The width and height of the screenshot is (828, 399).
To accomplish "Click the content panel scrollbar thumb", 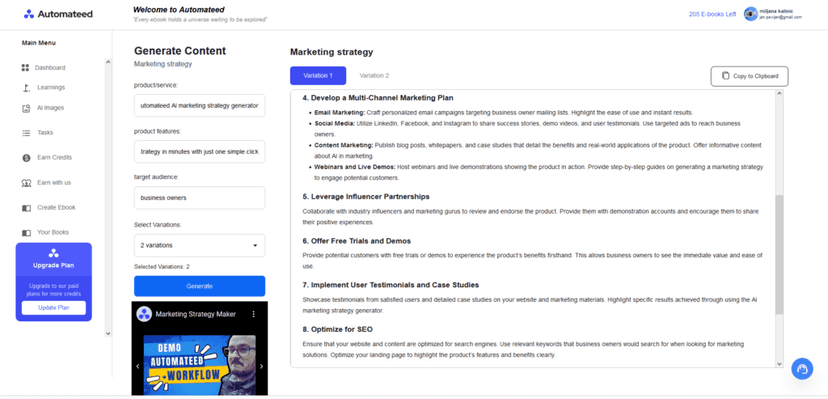I will click(x=779, y=255).
